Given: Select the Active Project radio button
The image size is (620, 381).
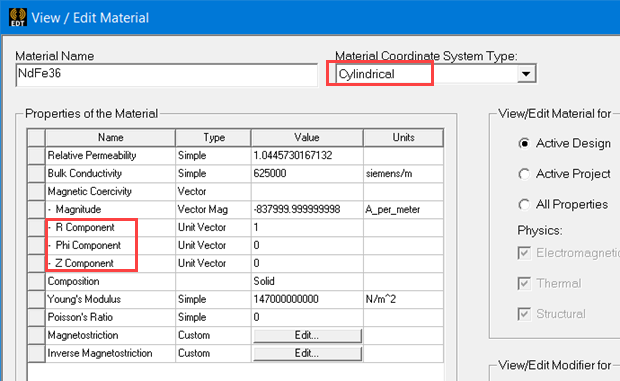Looking at the screenshot, I should click(x=524, y=174).
